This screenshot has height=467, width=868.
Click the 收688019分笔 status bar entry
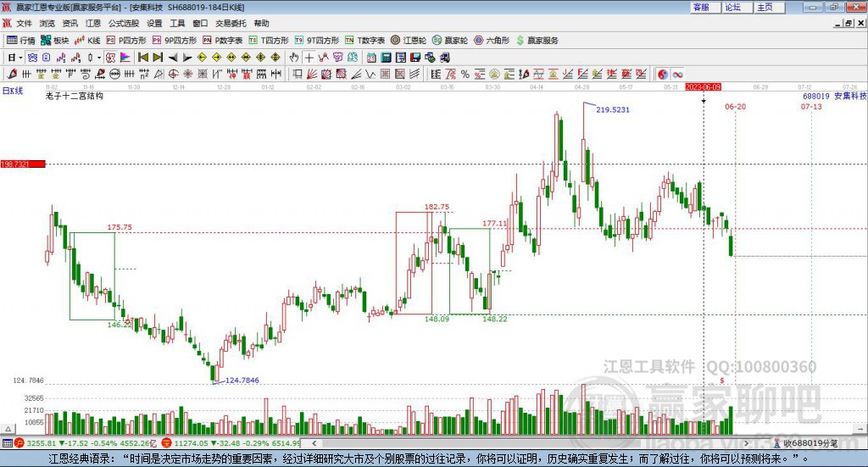805,443
